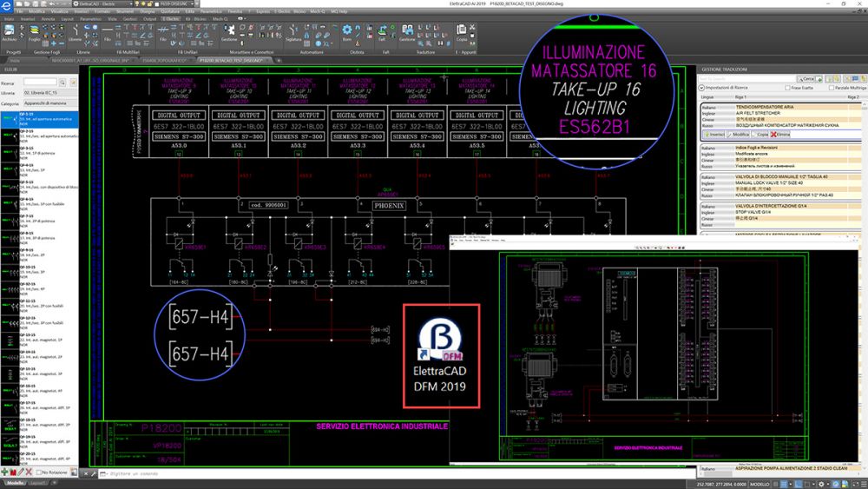The width and height of the screenshot is (868, 489).
Task: Click the red X icon under symbol list
Action: (x=29, y=472)
